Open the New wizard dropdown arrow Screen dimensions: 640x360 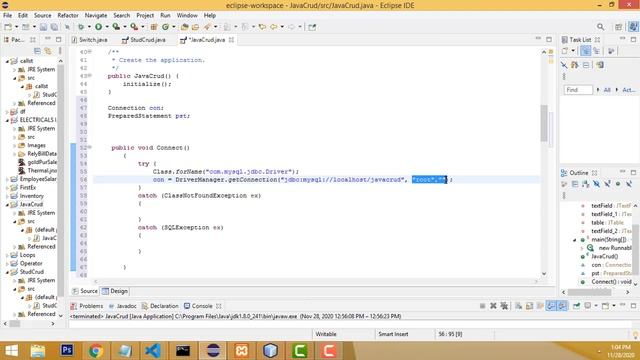click(16, 27)
